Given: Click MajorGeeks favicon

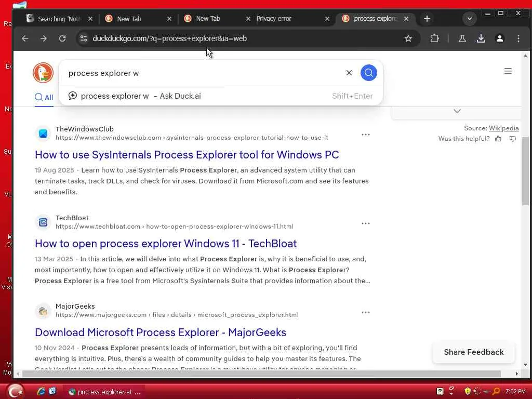Looking at the screenshot, I should (43, 311).
